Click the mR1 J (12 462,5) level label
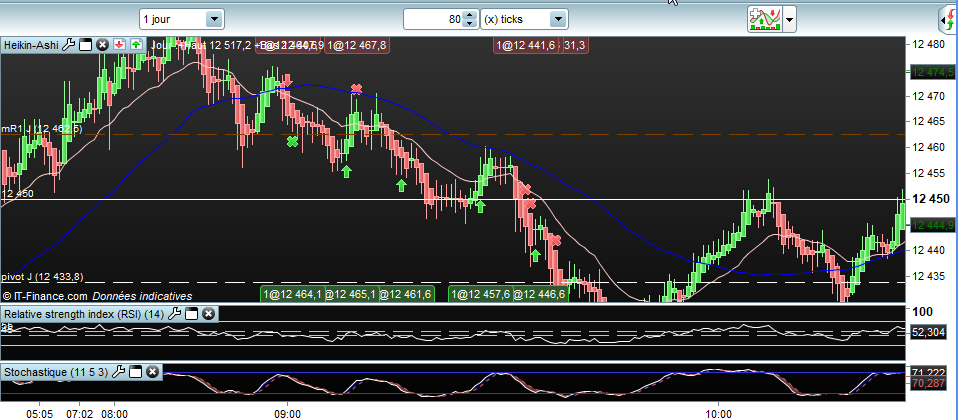The height and width of the screenshot is (420, 958). tap(42, 128)
